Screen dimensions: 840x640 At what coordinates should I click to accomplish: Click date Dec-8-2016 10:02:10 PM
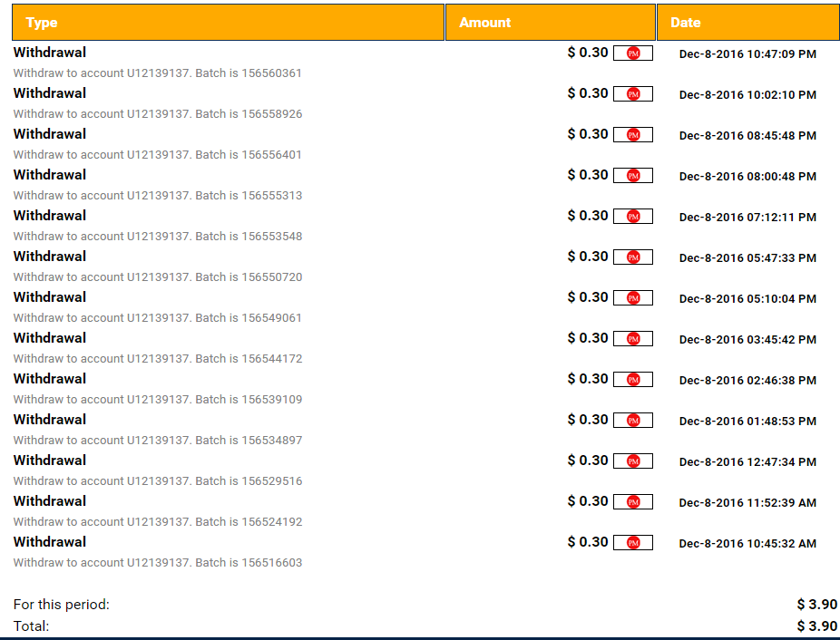(x=747, y=94)
